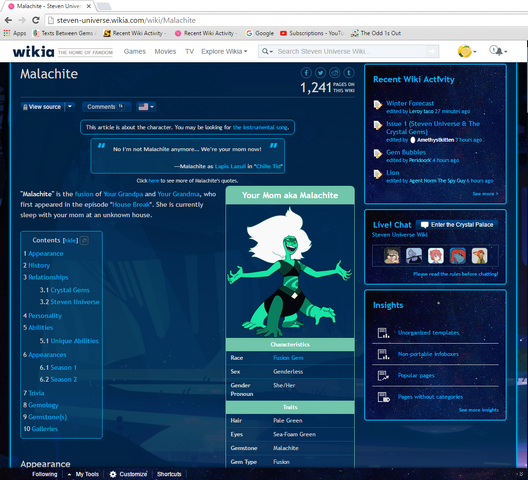The width and height of the screenshot is (528, 480).
Task: Click the browser forward arrow
Action: point(22,20)
